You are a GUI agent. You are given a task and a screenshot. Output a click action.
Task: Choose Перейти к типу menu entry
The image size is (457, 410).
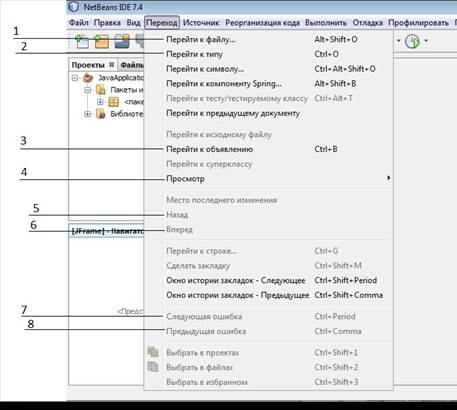point(269,54)
